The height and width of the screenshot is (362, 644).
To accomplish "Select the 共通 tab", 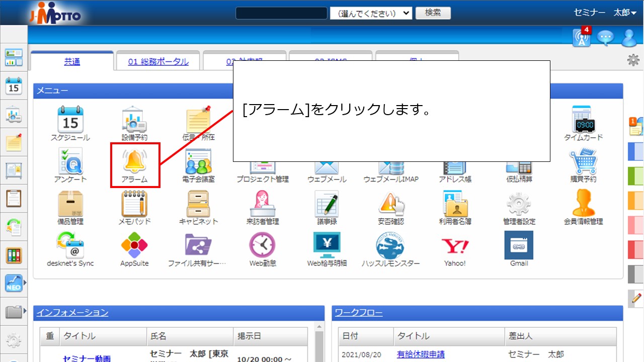I will [x=72, y=62].
